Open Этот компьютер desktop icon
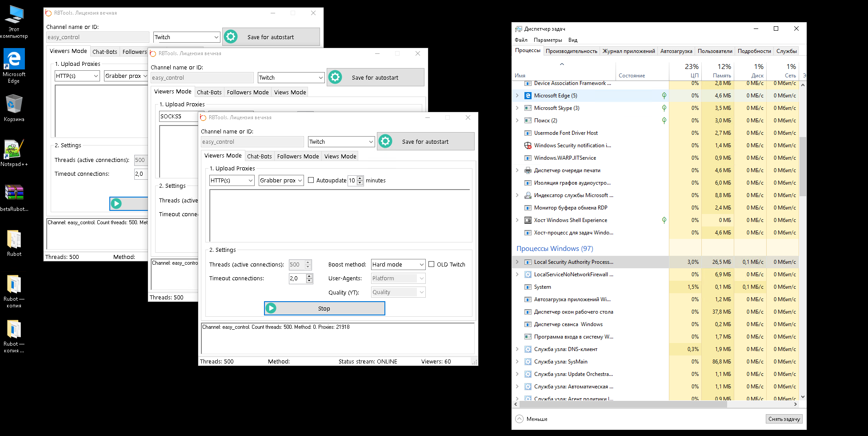Viewport: 868px width, 436px height. point(14,16)
